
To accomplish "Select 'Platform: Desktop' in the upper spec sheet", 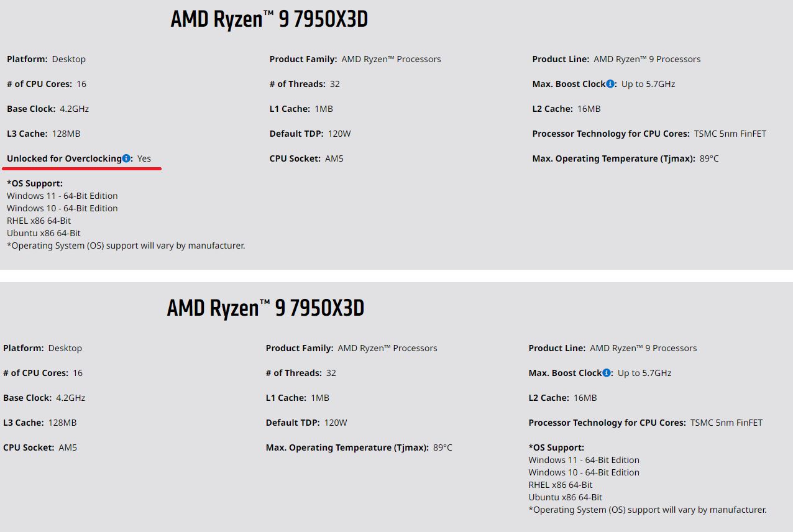I will coord(47,59).
